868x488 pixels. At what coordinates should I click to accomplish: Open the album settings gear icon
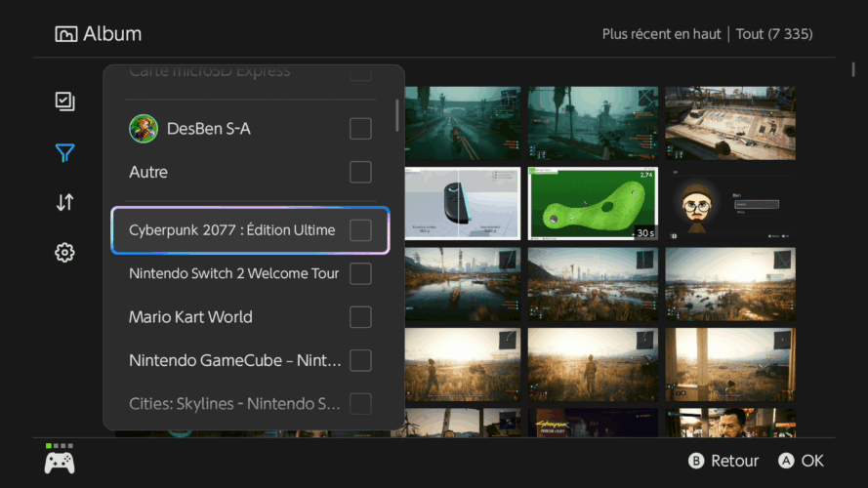click(x=64, y=253)
